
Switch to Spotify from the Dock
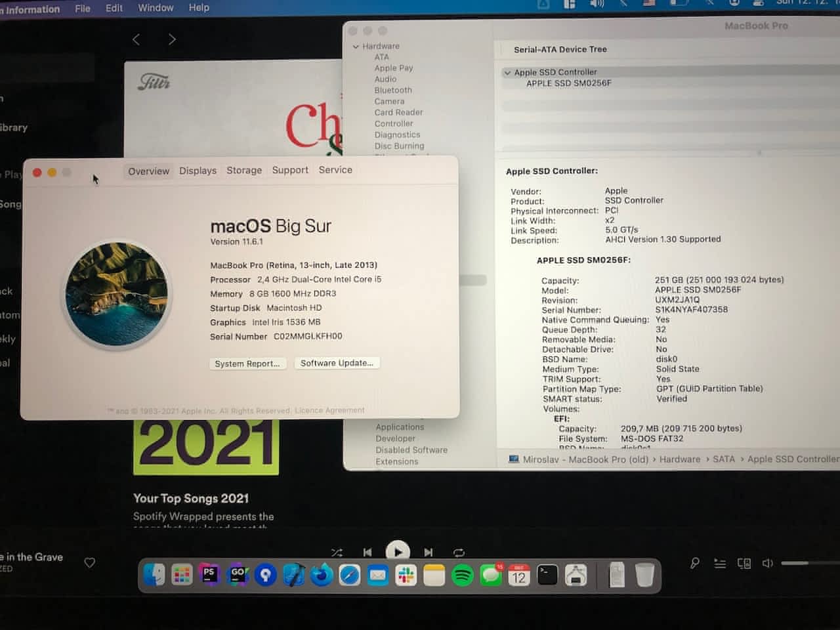click(x=463, y=576)
